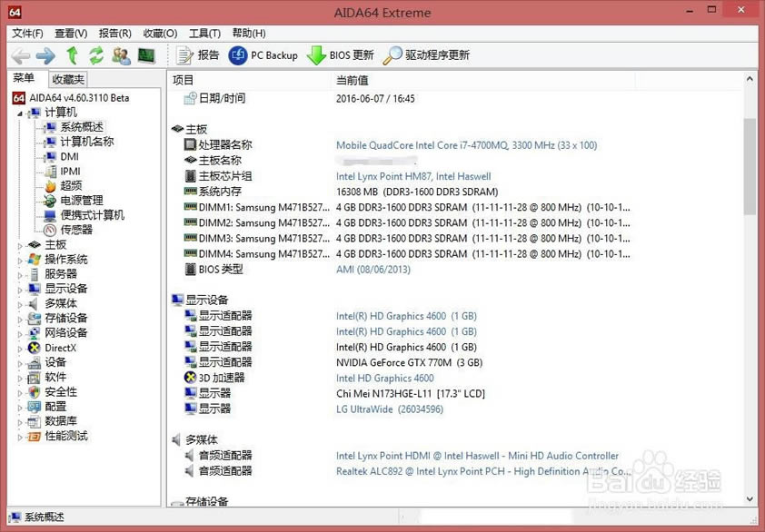Open the Intel Lynx Point HM87 chipset link
The width and height of the screenshot is (765, 532).
click(x=413, y=176)
